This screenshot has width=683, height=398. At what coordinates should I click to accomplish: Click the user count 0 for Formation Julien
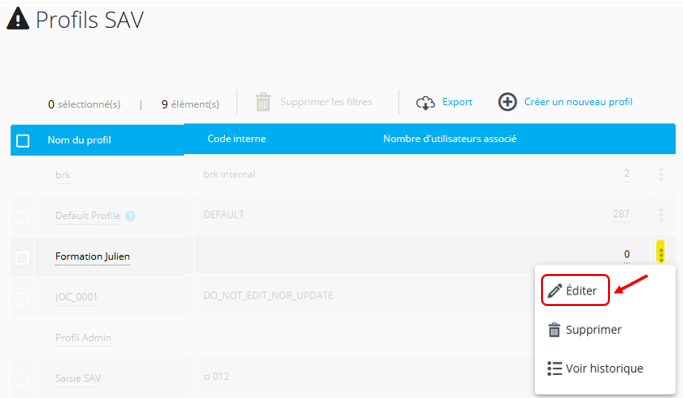click(x=626, y=254)
